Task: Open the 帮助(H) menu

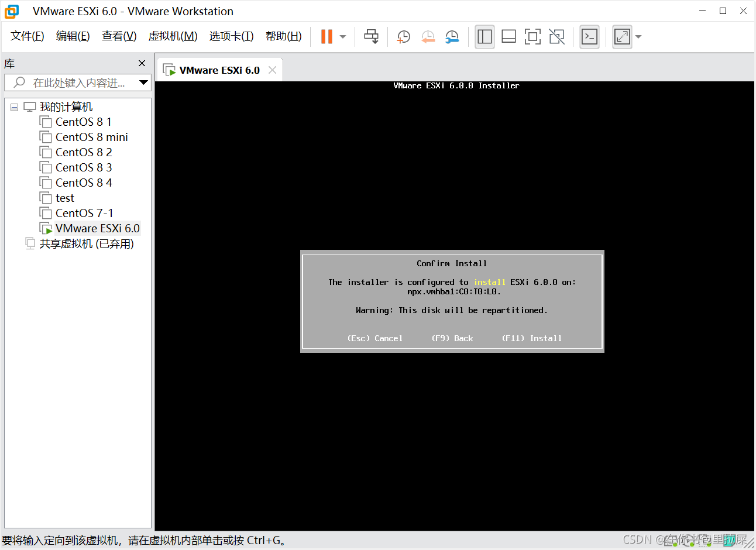Action: coord(284,36)
